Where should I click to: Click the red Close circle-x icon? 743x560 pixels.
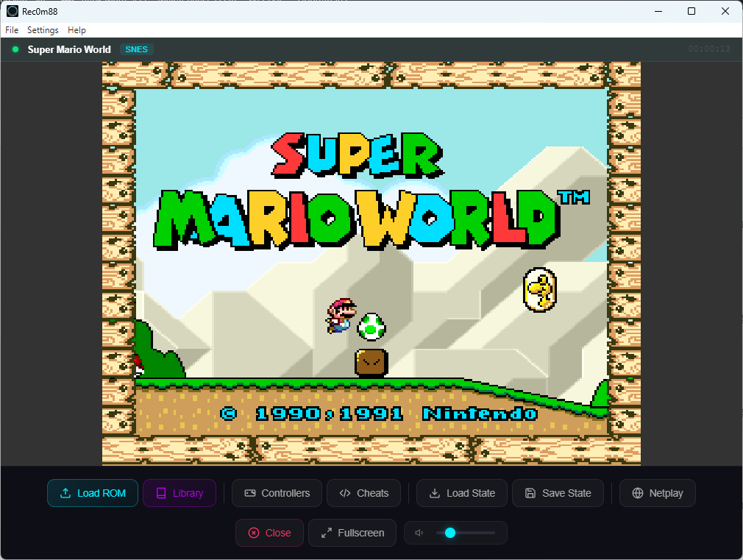click(x=254, y=533)
